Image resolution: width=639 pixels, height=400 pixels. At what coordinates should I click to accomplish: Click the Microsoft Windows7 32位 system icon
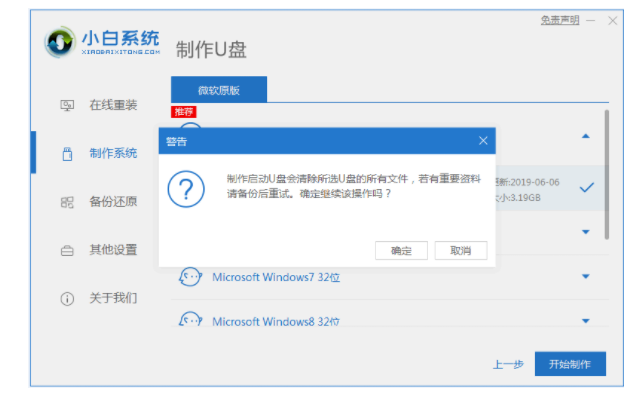click(x=190, y=277)
